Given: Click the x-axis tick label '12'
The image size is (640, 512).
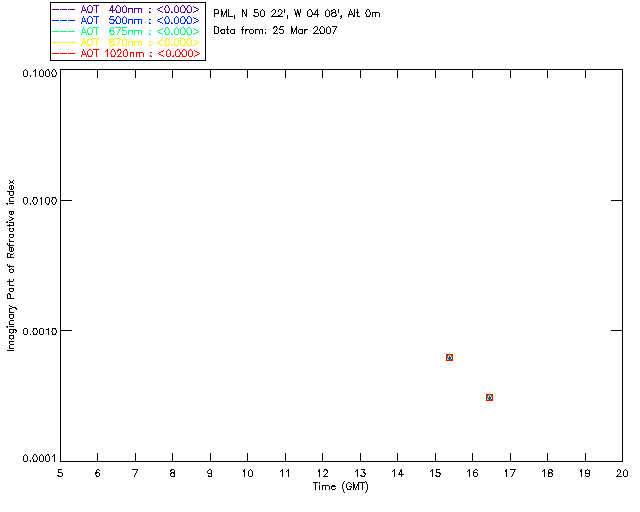Looking at the screenshot, I should 322,473.
